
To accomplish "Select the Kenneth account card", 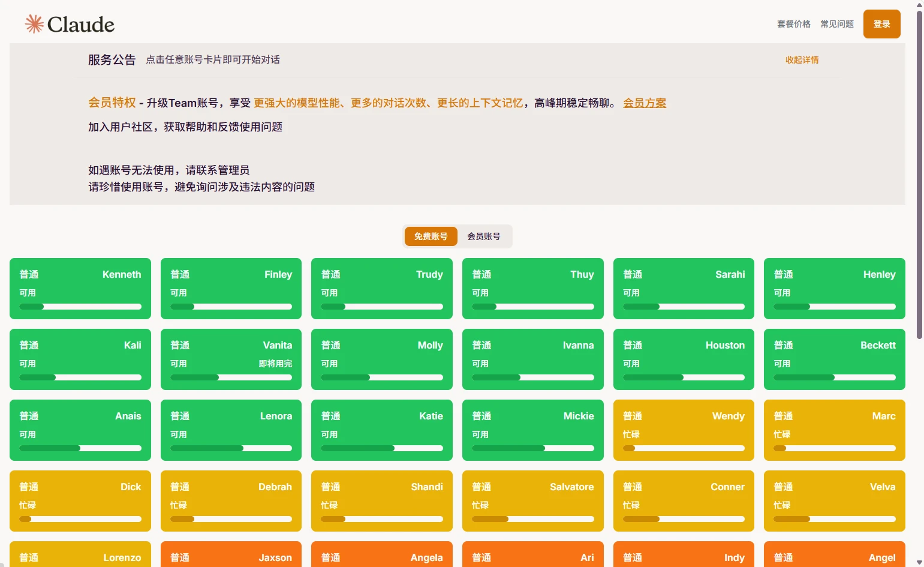I will tap(80, 288).
